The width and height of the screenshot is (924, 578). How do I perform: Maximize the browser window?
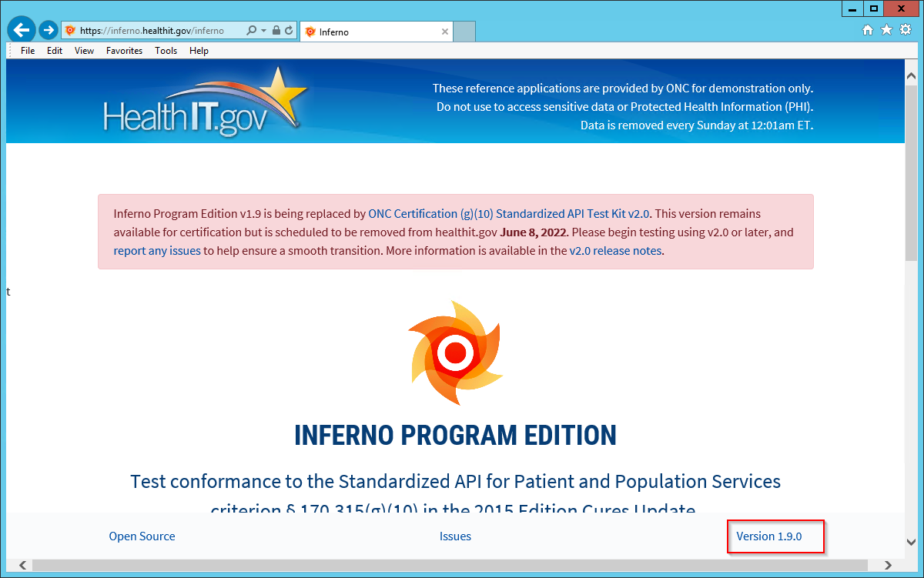(x=873, y=8)
